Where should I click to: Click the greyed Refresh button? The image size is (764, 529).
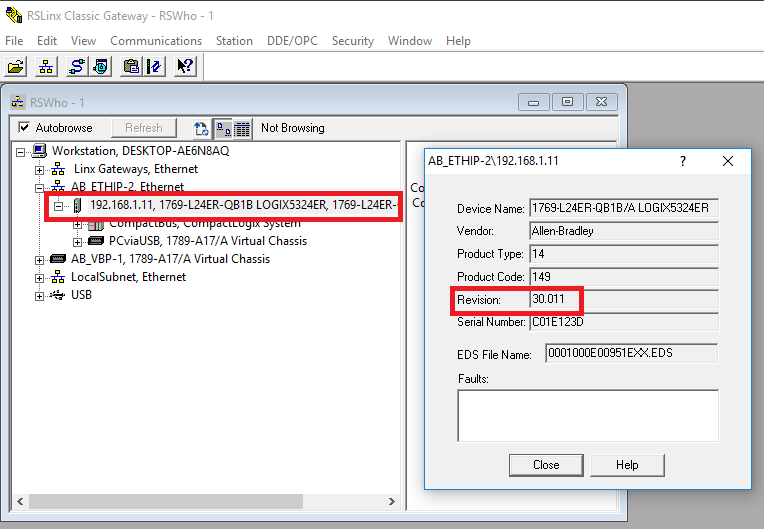[x=144, y=128]
